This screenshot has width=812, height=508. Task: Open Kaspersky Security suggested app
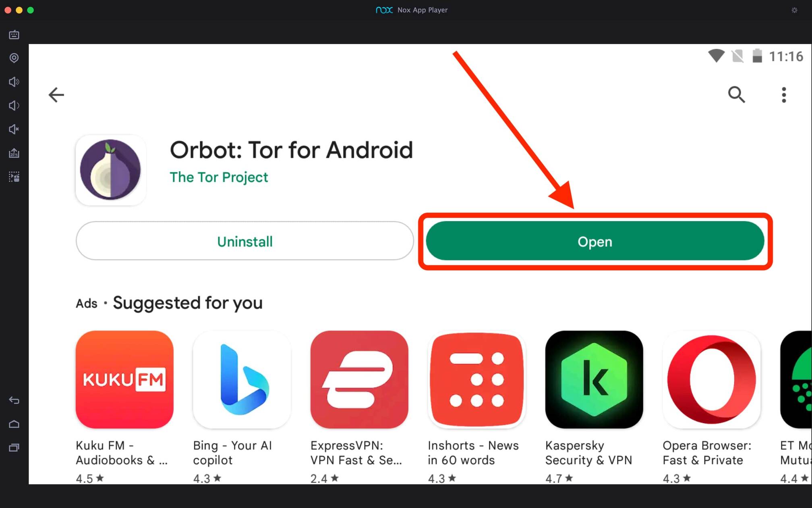[592, 379]
